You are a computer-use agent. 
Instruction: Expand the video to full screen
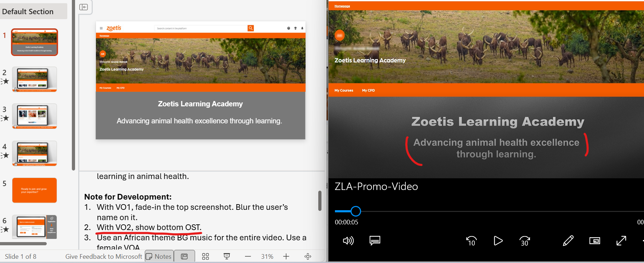621,241
